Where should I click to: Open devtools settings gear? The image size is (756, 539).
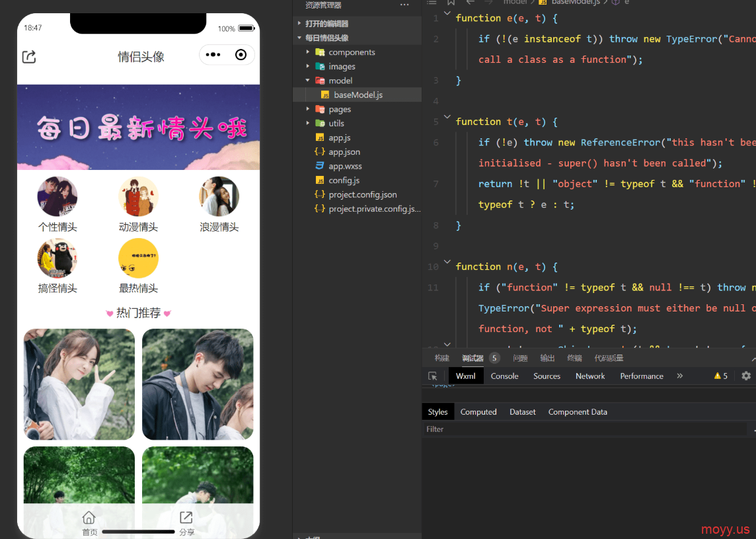[746, 376]
